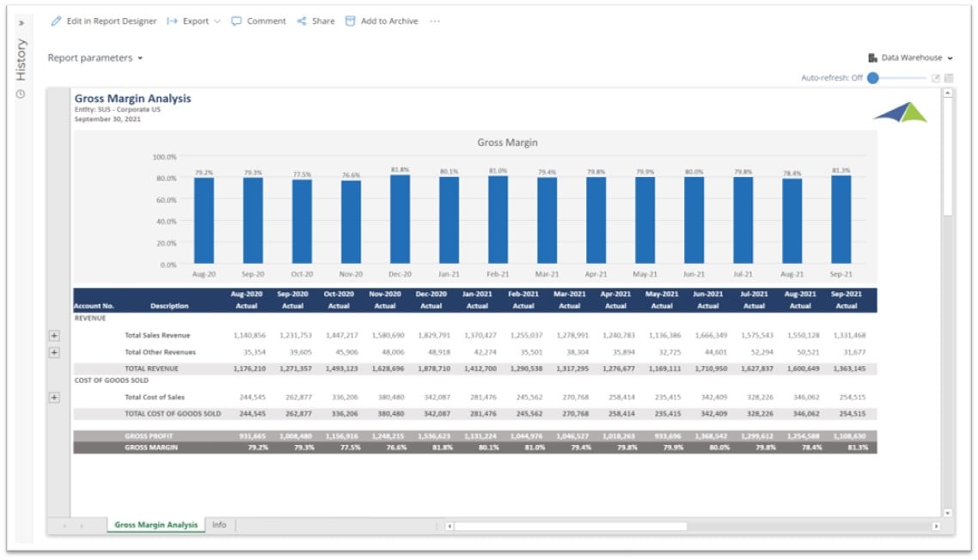Select the Gross Margin Analysis sheet tab

click(x=156, y=525)
